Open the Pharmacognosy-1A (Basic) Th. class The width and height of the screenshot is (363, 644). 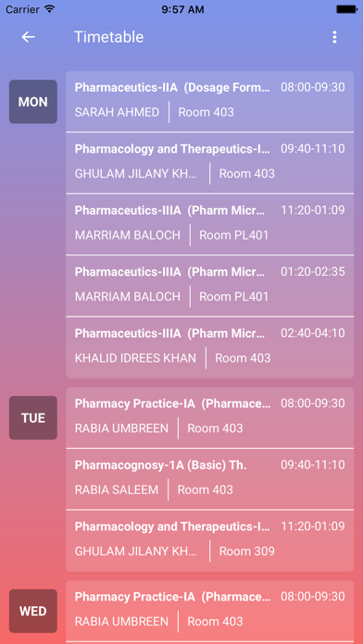(209, 479)
